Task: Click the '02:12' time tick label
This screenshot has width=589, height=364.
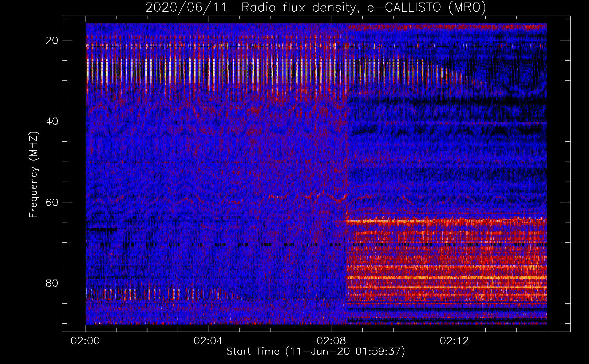Action: coord(454,341)
